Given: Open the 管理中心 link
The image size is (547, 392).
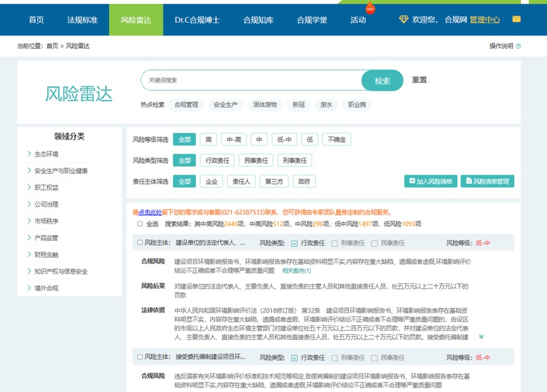Looking at the screenshot, I should click(484, 20).
